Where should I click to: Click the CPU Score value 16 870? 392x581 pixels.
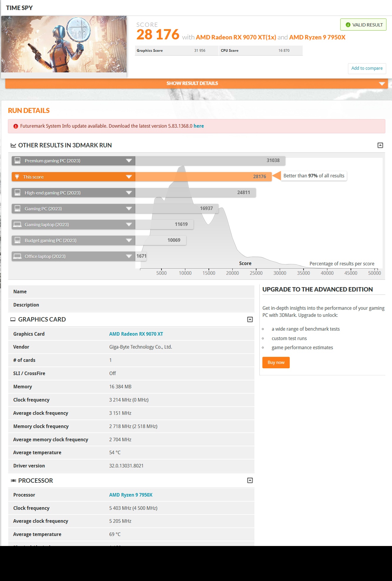[284, 51]
